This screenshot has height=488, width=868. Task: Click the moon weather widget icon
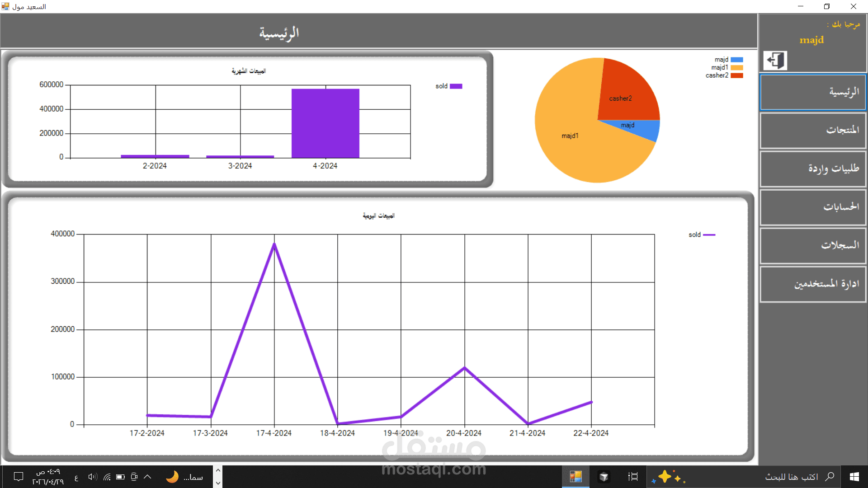pos(172,477)
